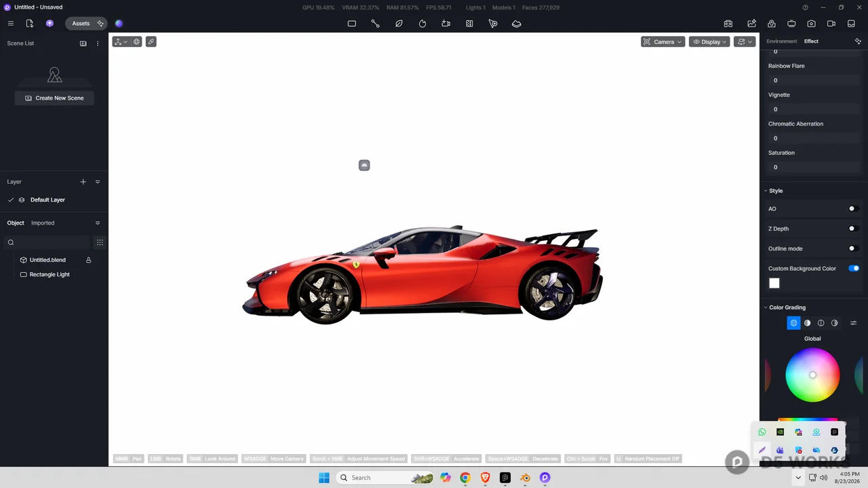The width and height of the screenshot is (868, 488).
Task: Disable Custom Background Color switch
Action: pyautogui.click(x=854, y=268)
